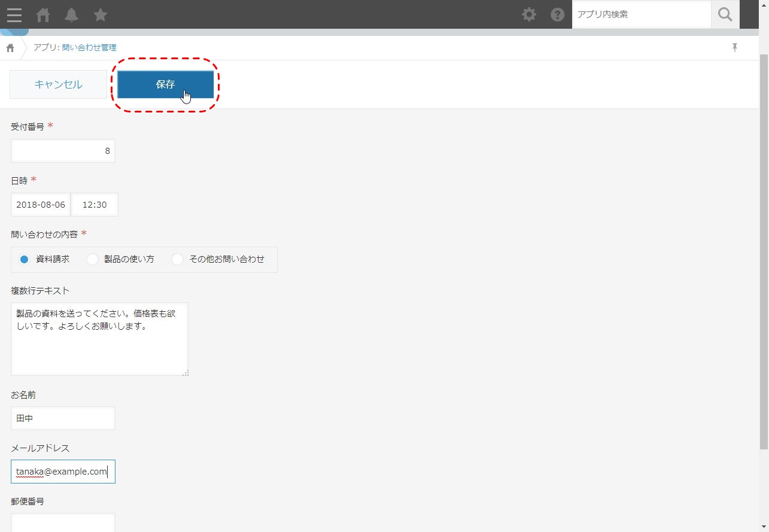This screenshot has width=769, height=532.
Task: Focus the アプリ内検索 search box
Action: [x=642, y=14]
